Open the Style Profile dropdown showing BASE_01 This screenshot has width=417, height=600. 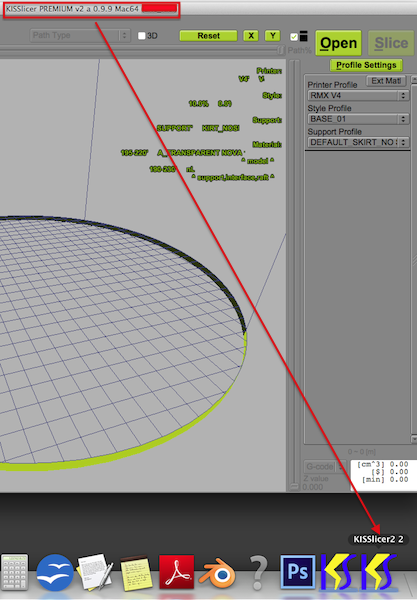point(358,119)
